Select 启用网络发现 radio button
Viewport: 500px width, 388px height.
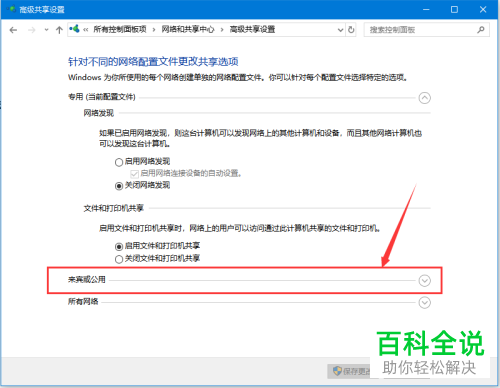pos(119,162)
